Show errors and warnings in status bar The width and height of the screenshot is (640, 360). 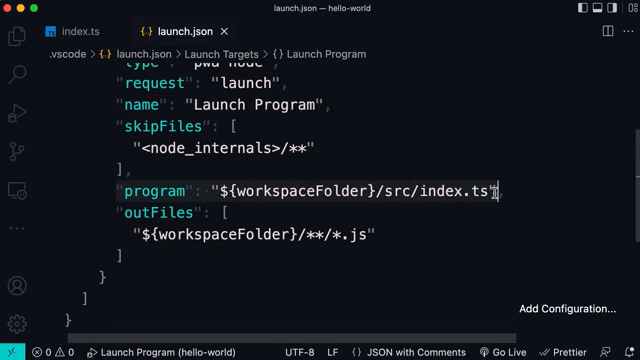[53, 352]
